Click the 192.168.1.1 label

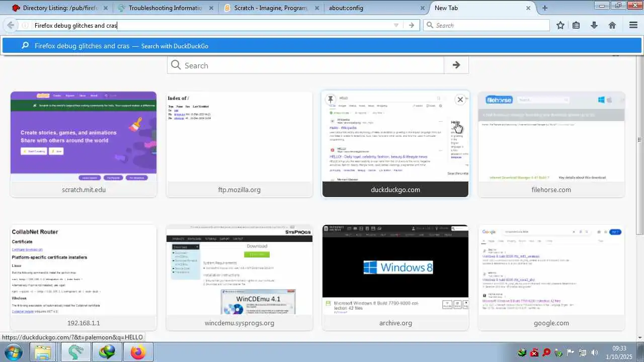click(x=84, y=323)
